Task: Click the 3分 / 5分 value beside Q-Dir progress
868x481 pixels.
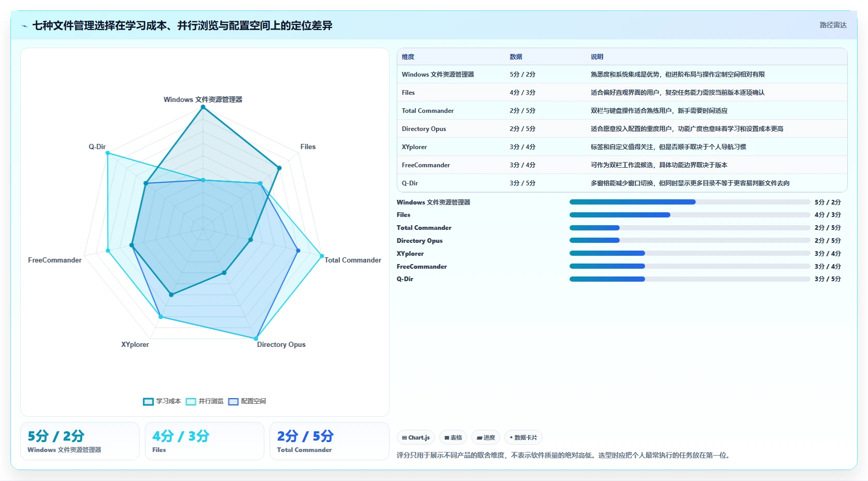Action: pyautogui.click(x=828, y=279)
